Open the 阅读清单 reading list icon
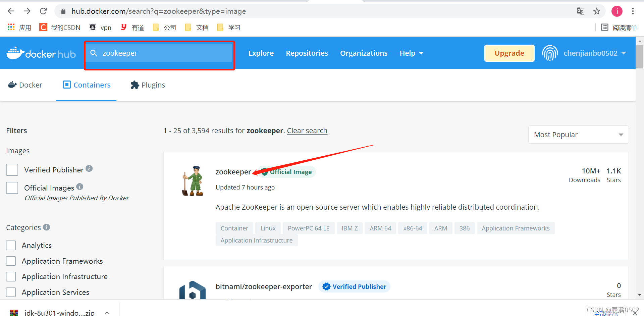The image size is (644, 316). pos(605,27)
